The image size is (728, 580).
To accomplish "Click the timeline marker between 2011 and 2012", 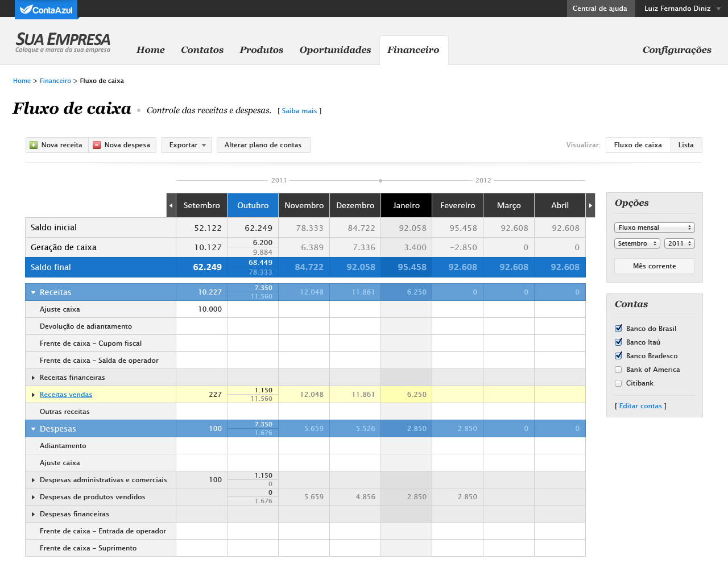I will point(380,180).
